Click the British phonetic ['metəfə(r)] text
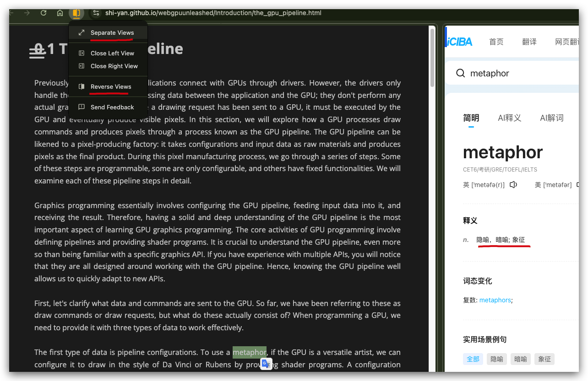This screenshot has width=588, height=381. coord(488,185)
